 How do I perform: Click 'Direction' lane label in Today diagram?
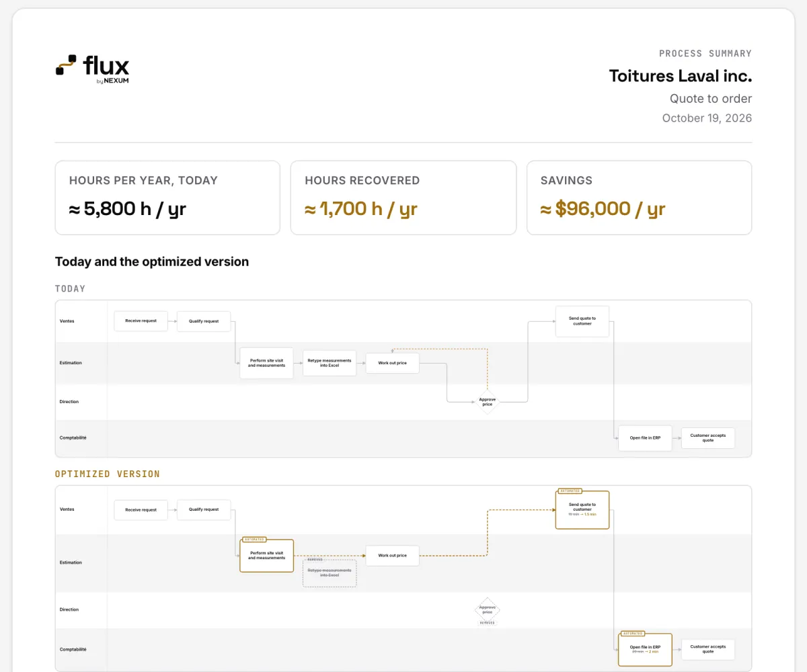(69, 402)
